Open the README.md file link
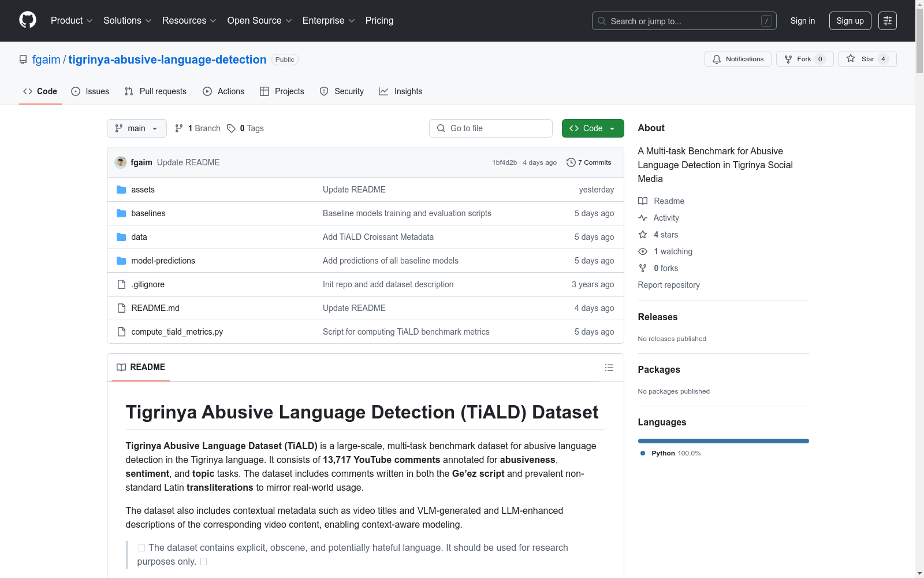This screenshot has height=578, width=924. [155, 308]
